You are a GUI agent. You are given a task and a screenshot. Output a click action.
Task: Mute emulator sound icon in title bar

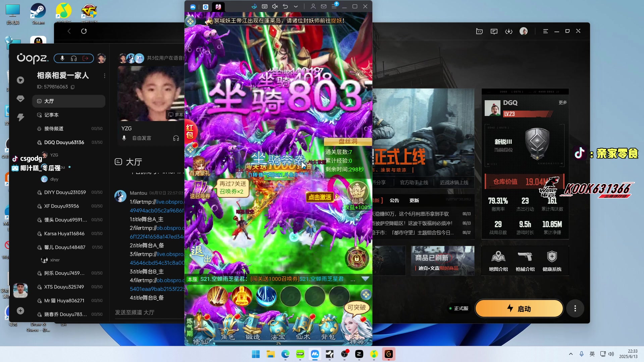pyautogui.click(x=275, y=6)
